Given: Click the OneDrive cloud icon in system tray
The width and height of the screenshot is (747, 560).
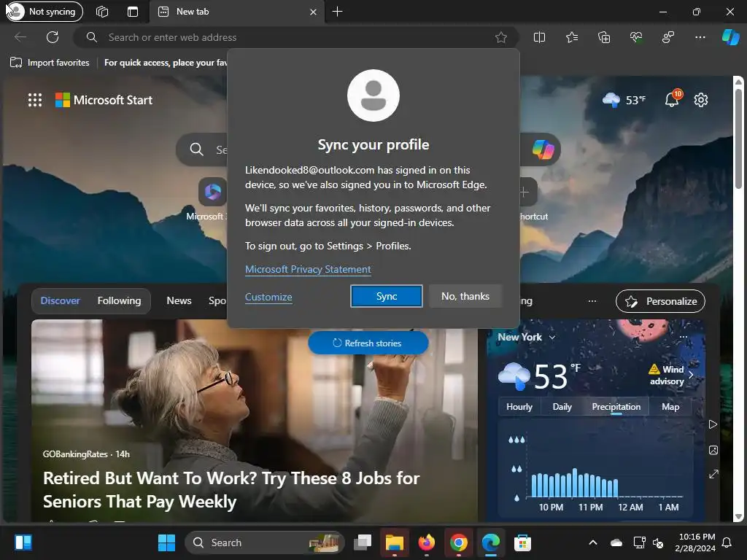Looking at the screenshot, I should click(616, 542).
